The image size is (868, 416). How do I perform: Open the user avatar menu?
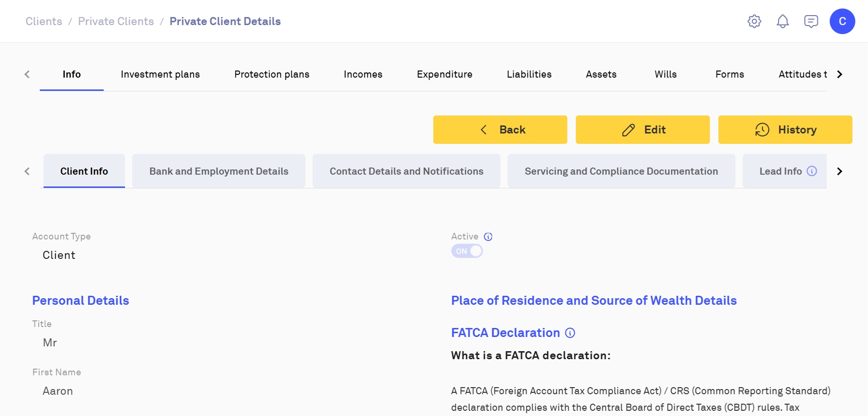pos(842,21)
